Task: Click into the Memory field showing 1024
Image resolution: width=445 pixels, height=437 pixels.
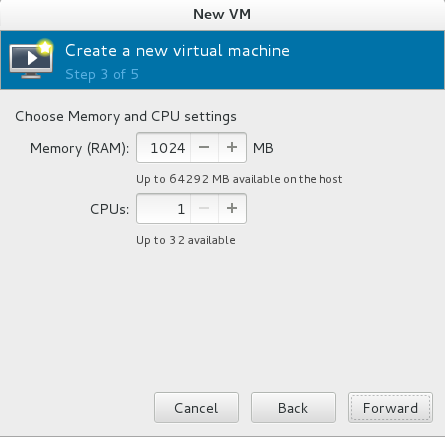Action: (164, 147)
